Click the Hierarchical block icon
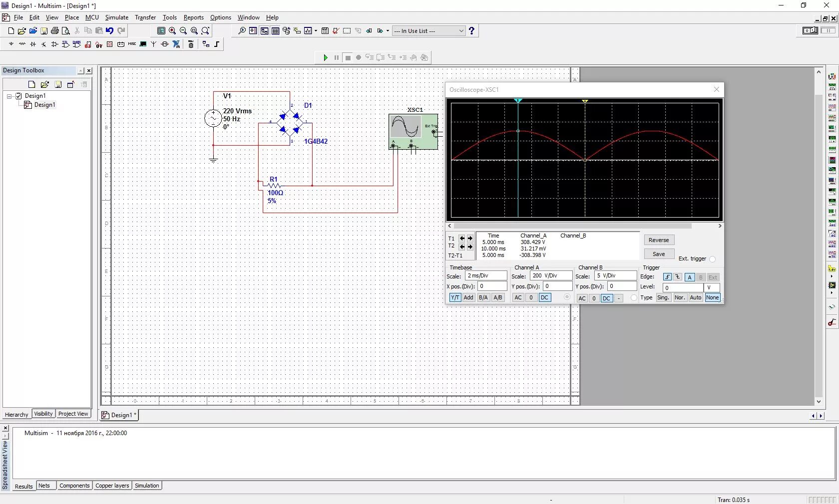 coord(206,44)
